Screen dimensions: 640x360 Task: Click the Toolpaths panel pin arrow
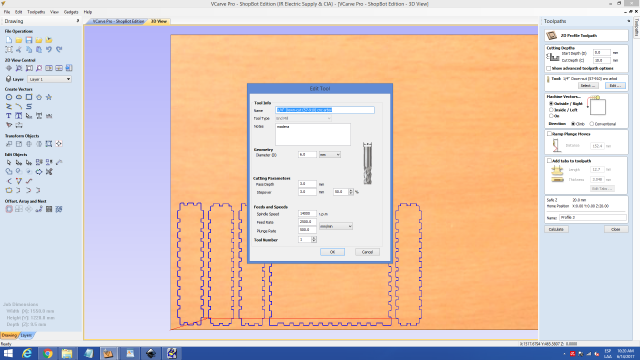click(629, 21)
